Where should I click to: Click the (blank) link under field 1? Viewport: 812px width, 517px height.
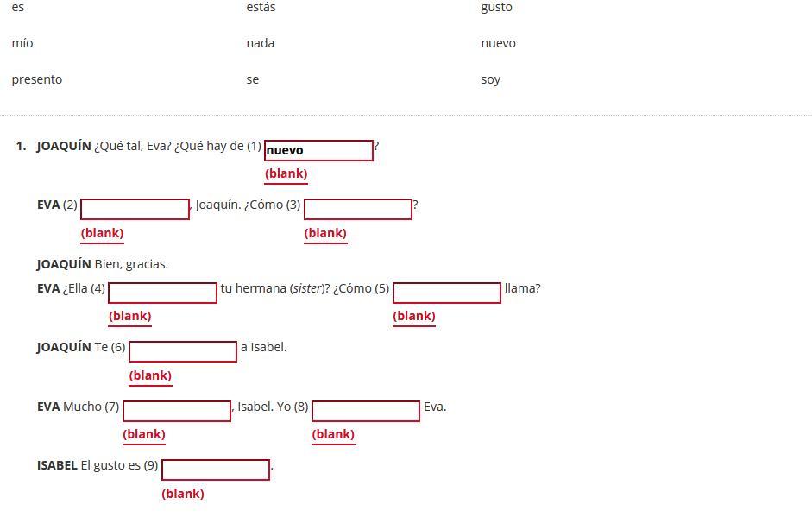(286, 173)
